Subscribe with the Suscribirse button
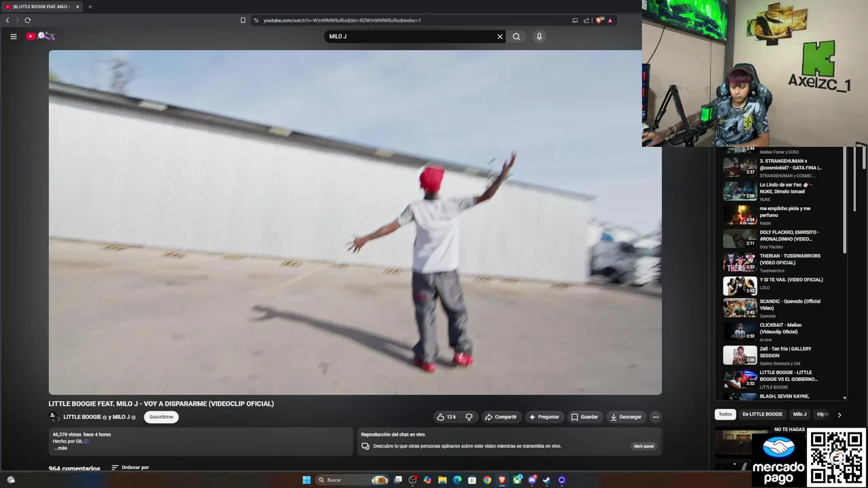This screenshot has width=868, height=488. [161, 417]
